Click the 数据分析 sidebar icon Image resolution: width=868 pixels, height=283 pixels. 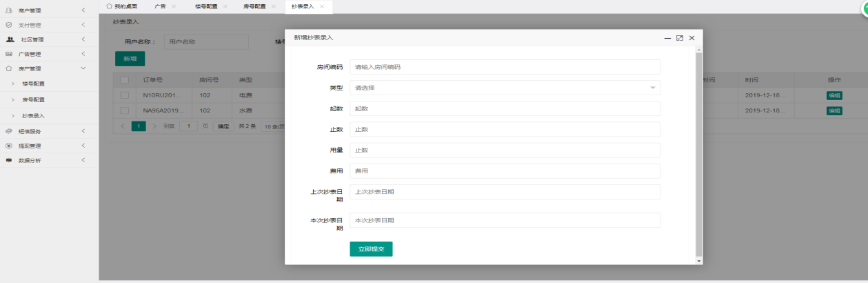(9, 160)
